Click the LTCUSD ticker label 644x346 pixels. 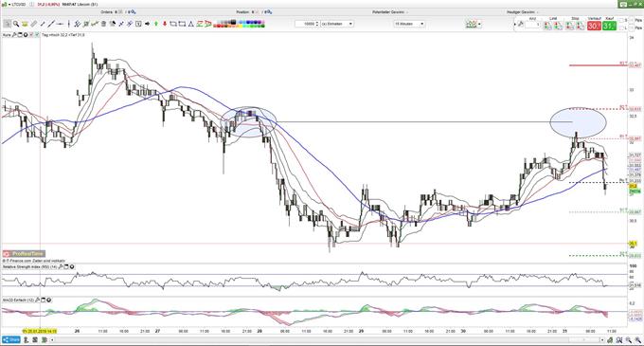point(19,4)
